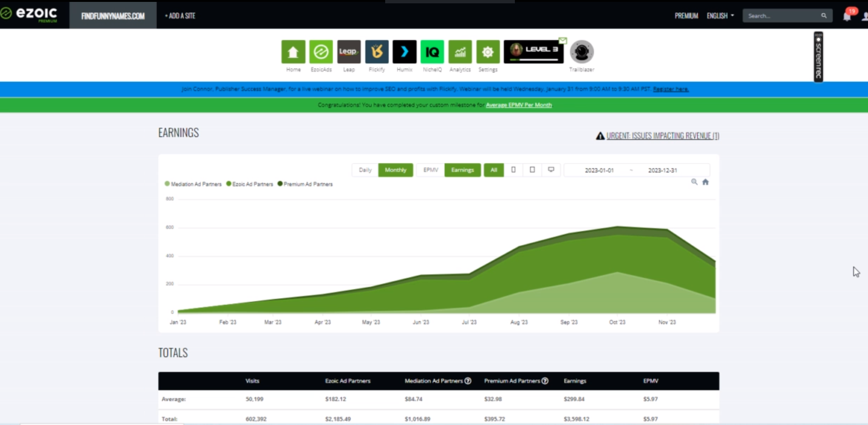Click the average earnings value $299.84

point(574,399)
